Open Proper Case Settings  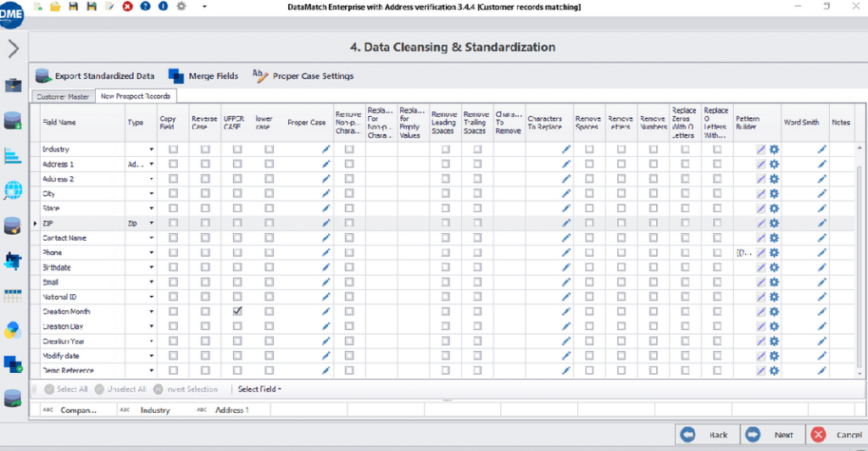tap(303, 75)
